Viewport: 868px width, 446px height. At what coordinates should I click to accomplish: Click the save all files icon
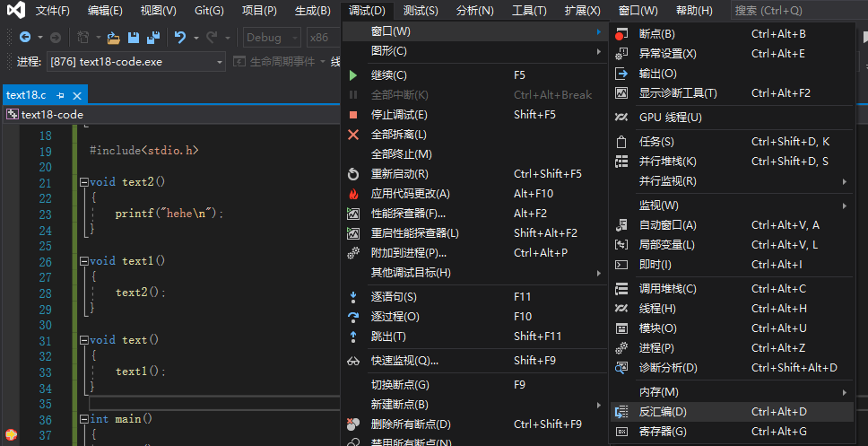coord(153,38)
